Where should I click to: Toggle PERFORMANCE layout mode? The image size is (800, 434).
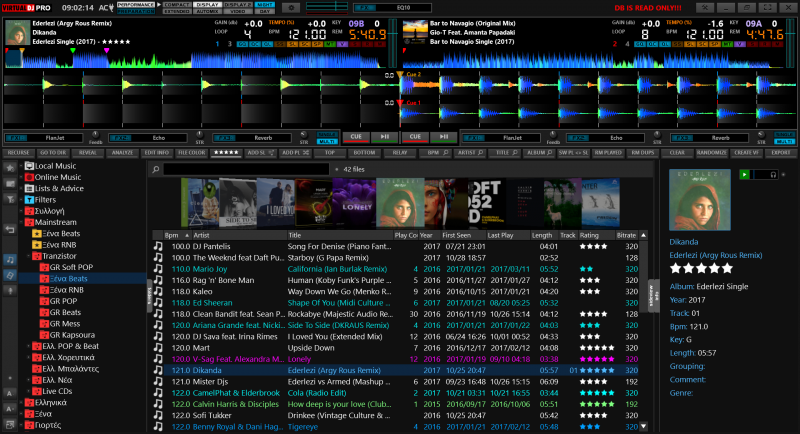point(136,5)
